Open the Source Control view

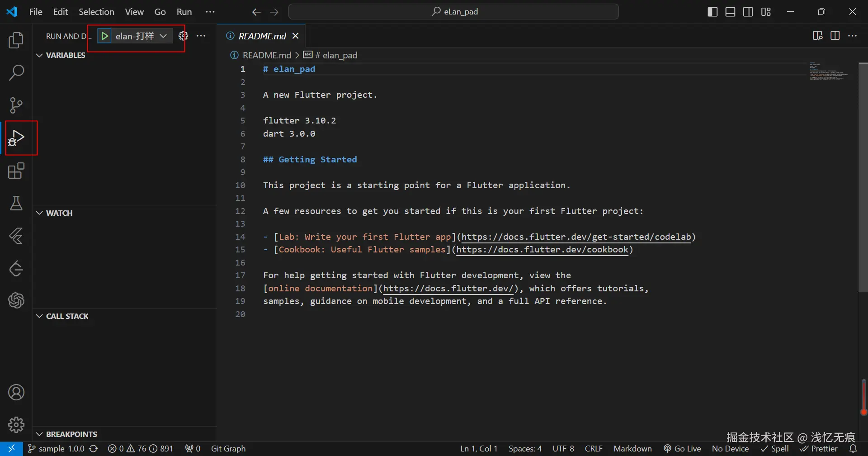[16, 105]
